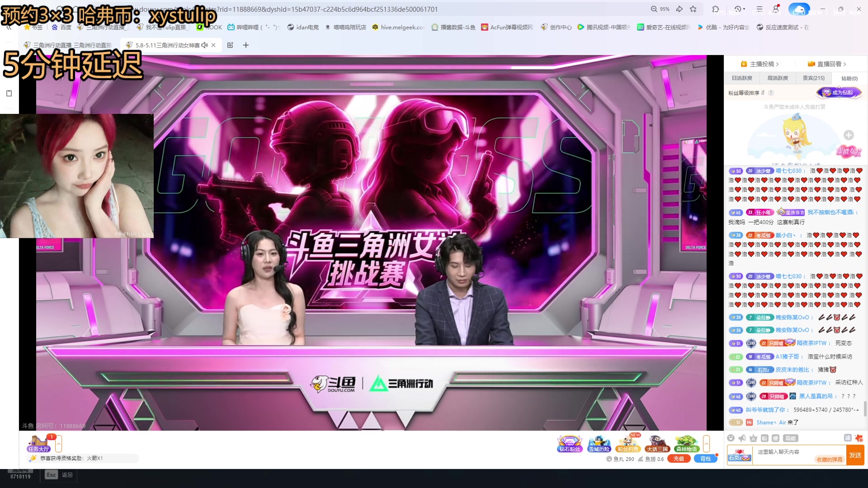This screenshot has width=868, height=488.
Task: Click the red splash effects icon
Action: click(859, 438)
